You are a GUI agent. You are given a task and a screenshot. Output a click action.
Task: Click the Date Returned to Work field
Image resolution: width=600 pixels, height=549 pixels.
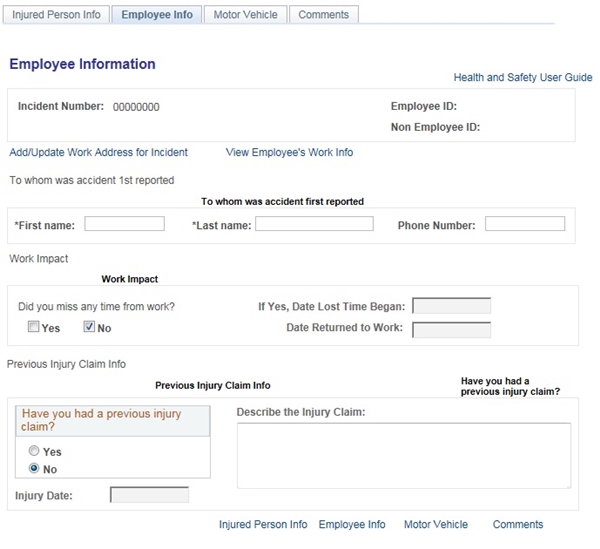(451, 330)
